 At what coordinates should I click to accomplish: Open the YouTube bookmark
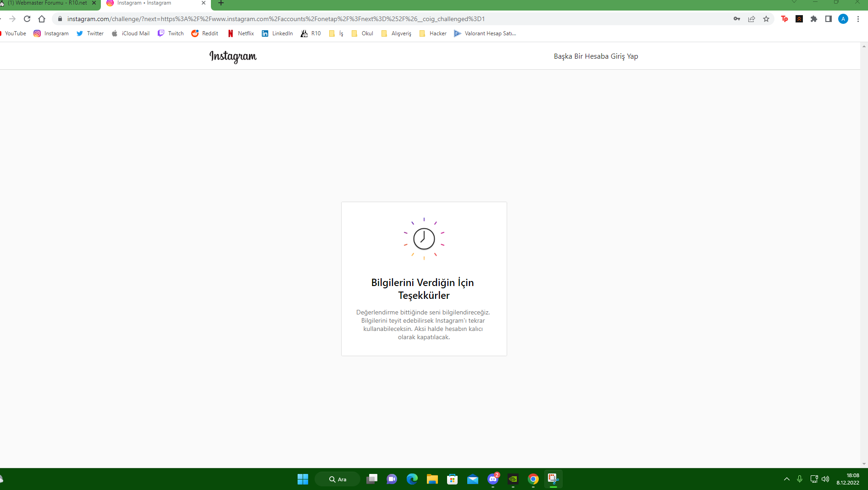[13, 33]
